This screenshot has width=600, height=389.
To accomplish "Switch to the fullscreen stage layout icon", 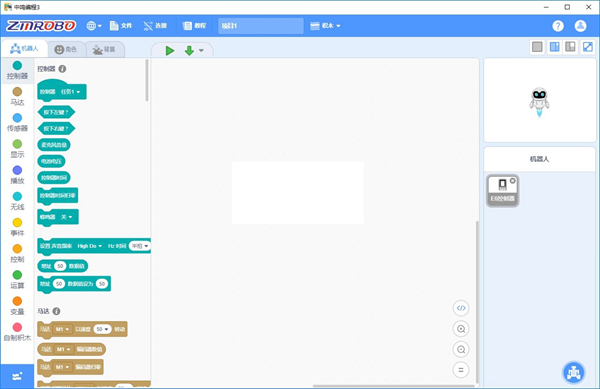I will [587, 47].
